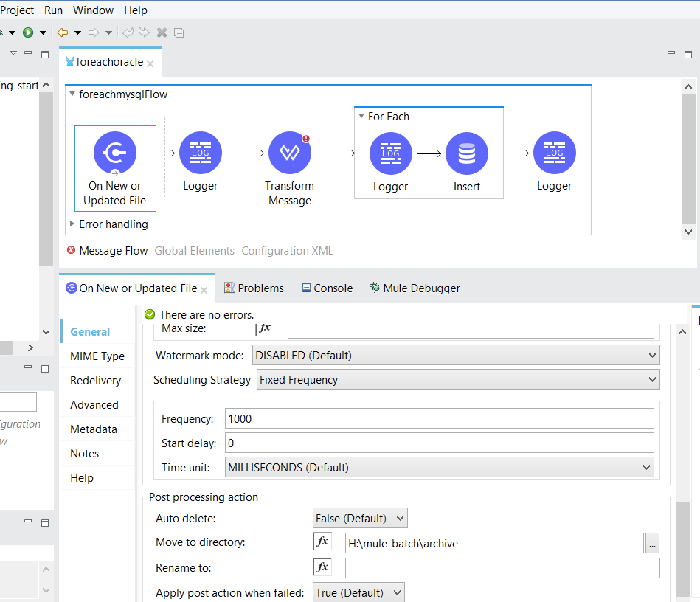Browse for the Move to directory folder
Screen dimensions: 700x602
pos(651,542)
